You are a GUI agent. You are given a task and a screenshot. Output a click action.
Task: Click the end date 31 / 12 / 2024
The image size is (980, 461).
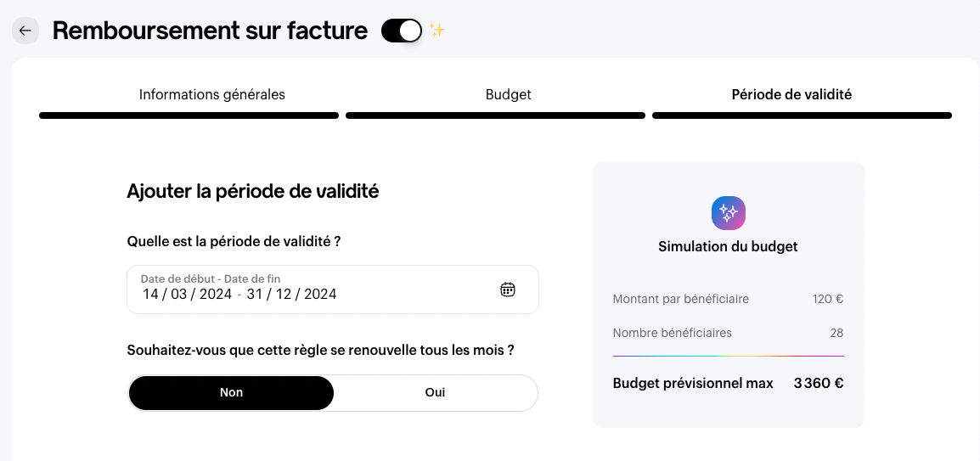click(x=291, y=295)
